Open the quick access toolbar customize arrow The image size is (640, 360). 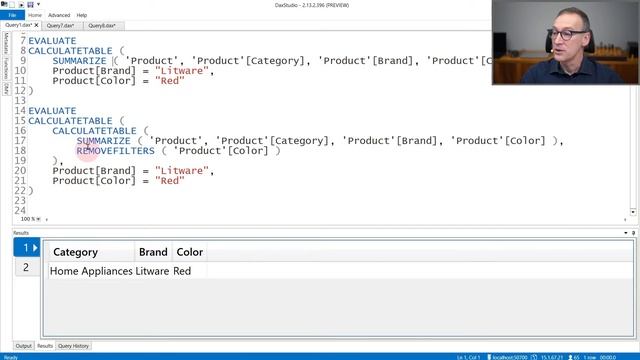coord(38,4)
